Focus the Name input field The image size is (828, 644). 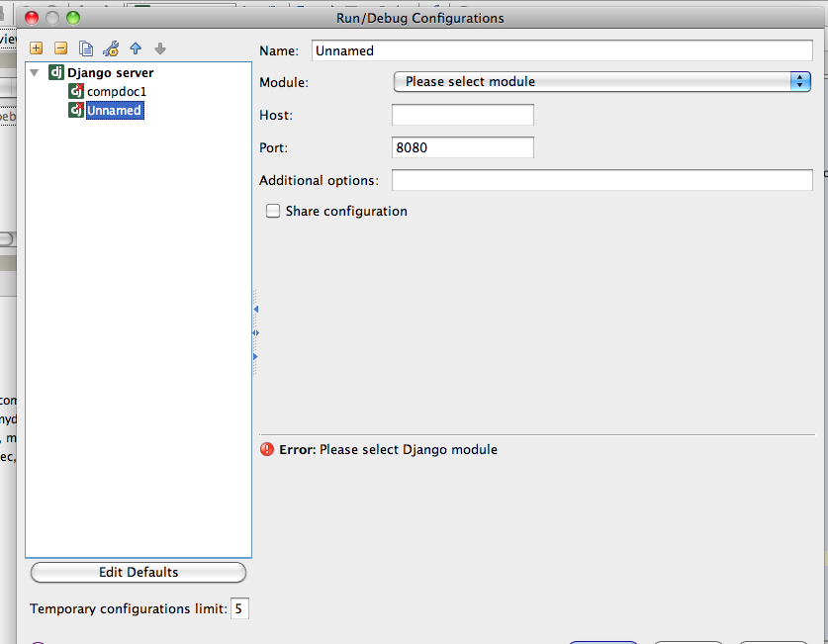(562, 50)
